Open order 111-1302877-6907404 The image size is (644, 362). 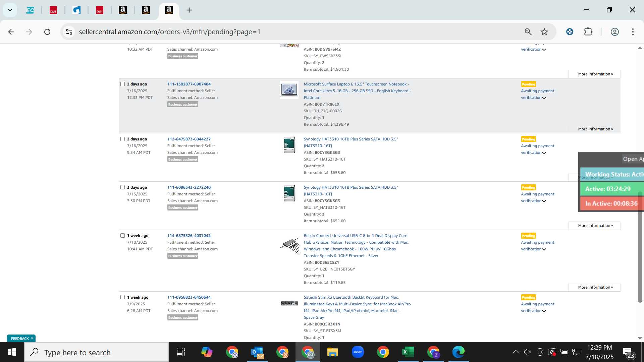(189, 84)
